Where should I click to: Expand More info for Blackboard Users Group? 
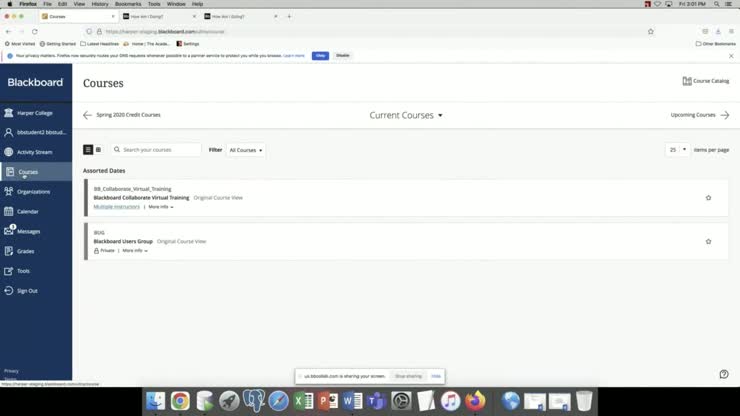pos(135,251)
